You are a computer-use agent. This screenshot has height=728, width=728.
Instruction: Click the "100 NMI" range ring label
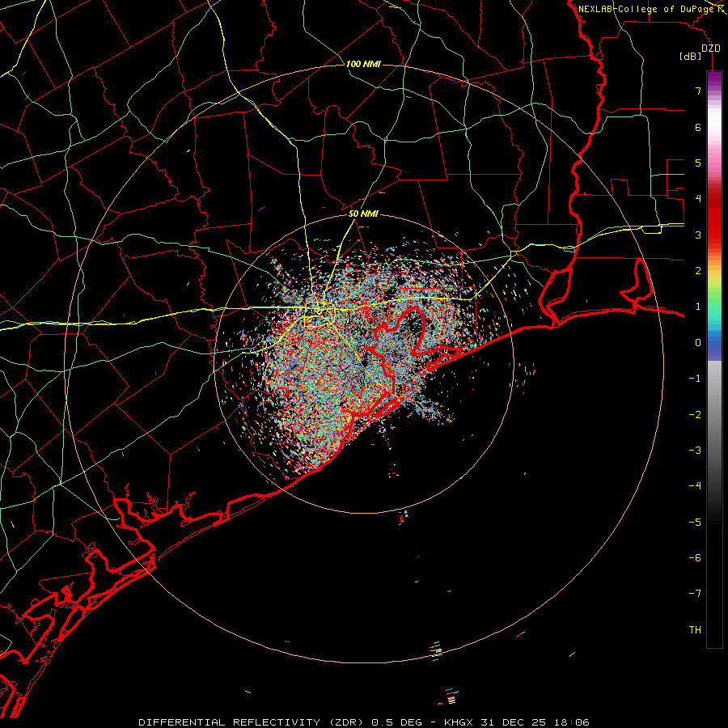point(363,64)
